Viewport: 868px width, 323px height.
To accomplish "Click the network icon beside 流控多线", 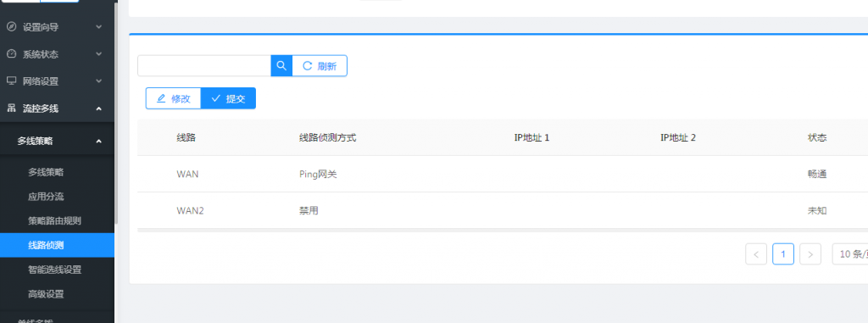I will click(11, 109).
